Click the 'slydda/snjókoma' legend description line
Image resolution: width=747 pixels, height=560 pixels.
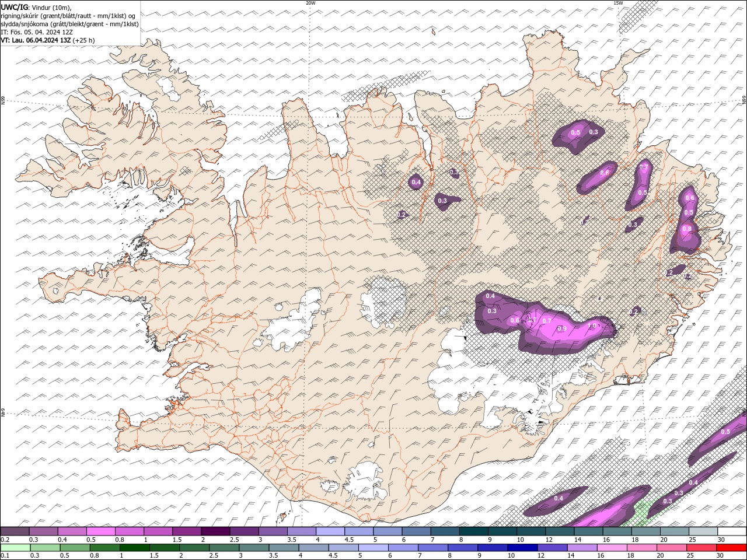[69, 24]
